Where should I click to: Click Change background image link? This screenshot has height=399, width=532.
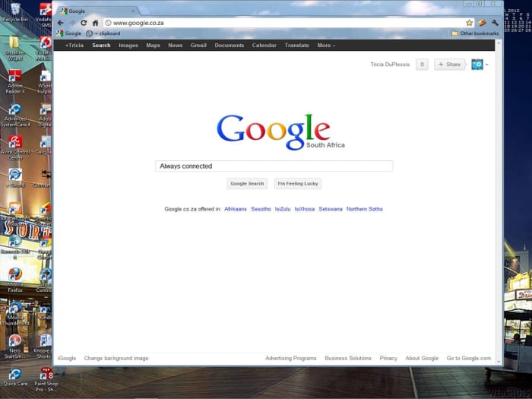tap(116, 358)
